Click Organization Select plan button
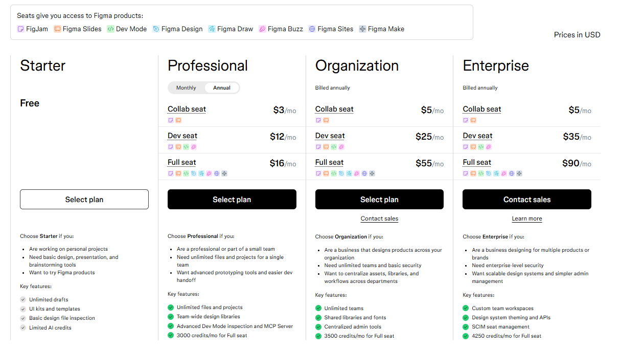644x350 pixels. (379, 200)
